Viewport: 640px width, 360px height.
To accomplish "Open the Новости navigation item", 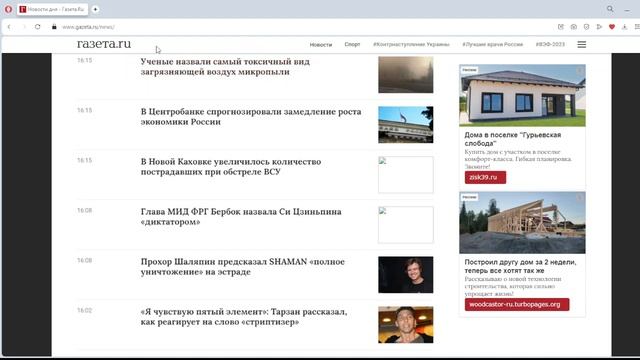I will tap(321, 44).
